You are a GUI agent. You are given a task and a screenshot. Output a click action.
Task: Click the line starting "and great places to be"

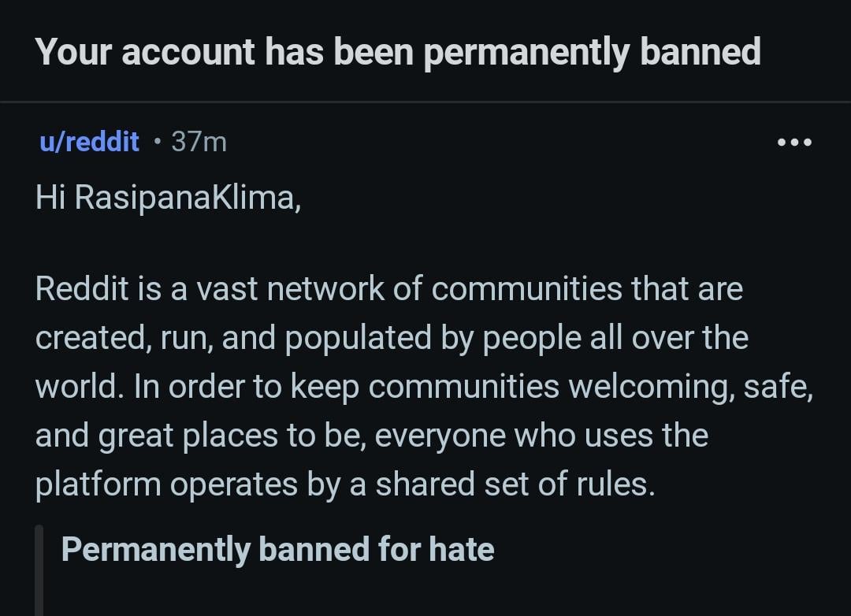pyautogui.click(x=371, y=436)
